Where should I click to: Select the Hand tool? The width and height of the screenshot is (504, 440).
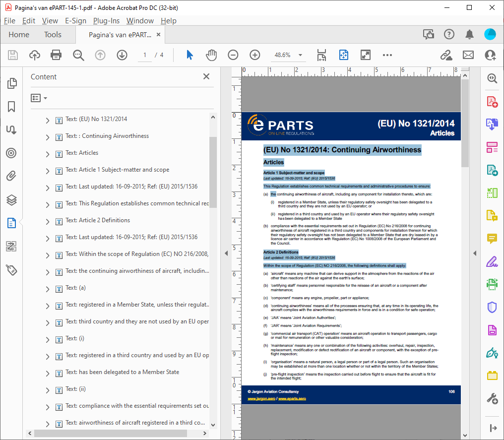[x=211, y=55]
